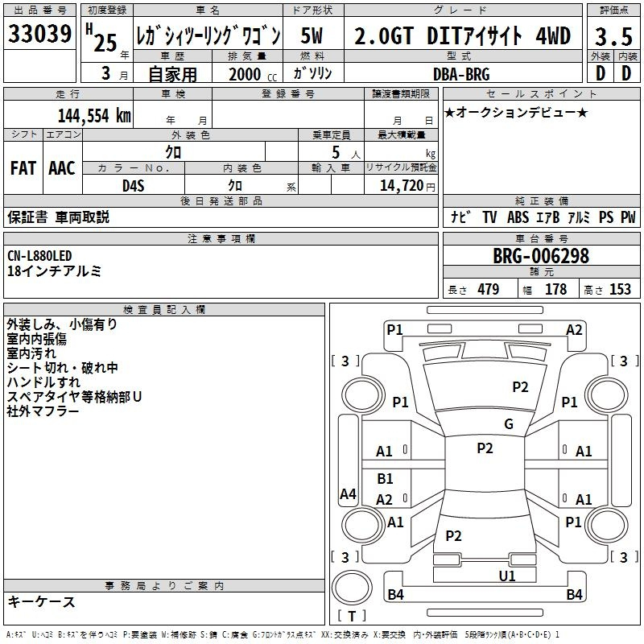
Task: Select the overall score 3.5
Action: [x=613, y=36]
